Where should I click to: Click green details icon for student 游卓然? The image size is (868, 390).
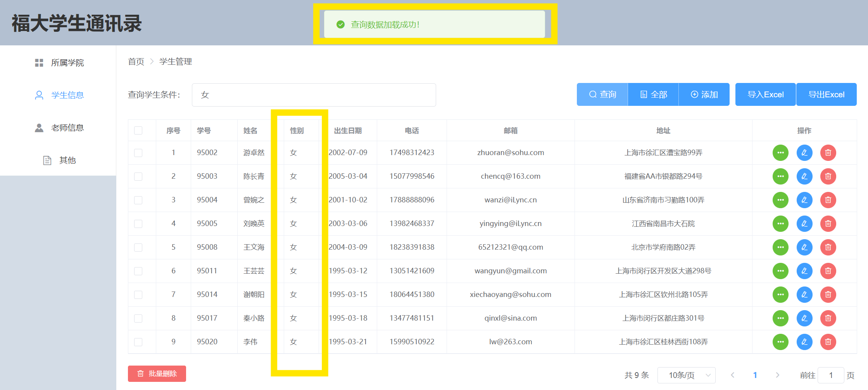point(780,153)
